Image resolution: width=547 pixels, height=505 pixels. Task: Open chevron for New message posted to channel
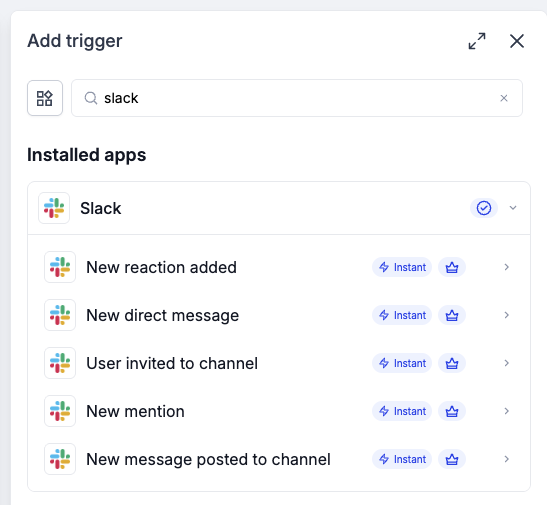point(507,459)
